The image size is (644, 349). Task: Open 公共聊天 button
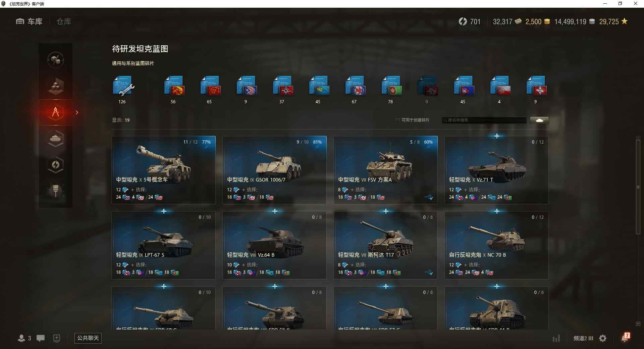(x=88, y=338)
